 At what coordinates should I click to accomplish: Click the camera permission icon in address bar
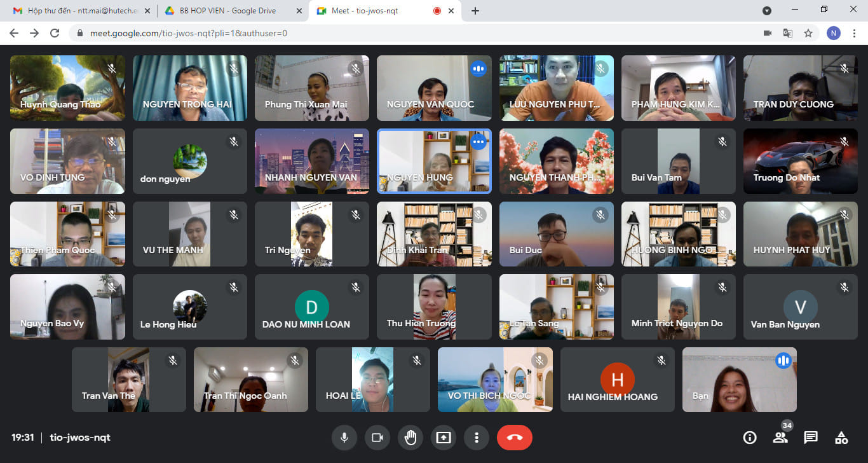(x=768, y=33)
